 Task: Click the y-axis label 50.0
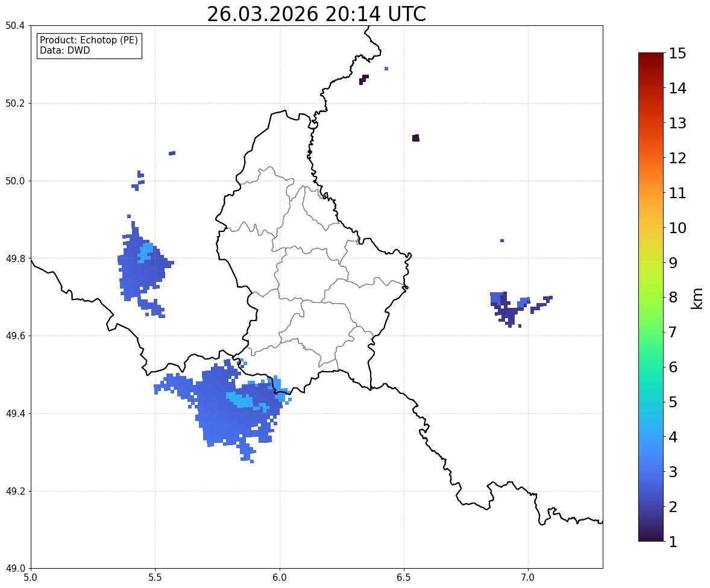(x=15, y=181)
